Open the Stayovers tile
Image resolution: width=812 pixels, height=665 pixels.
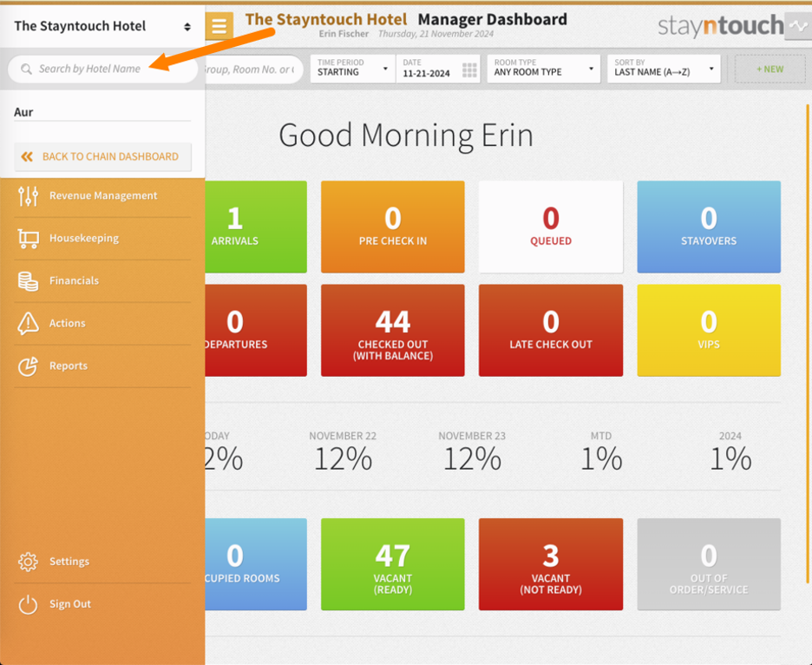point(709,227)
